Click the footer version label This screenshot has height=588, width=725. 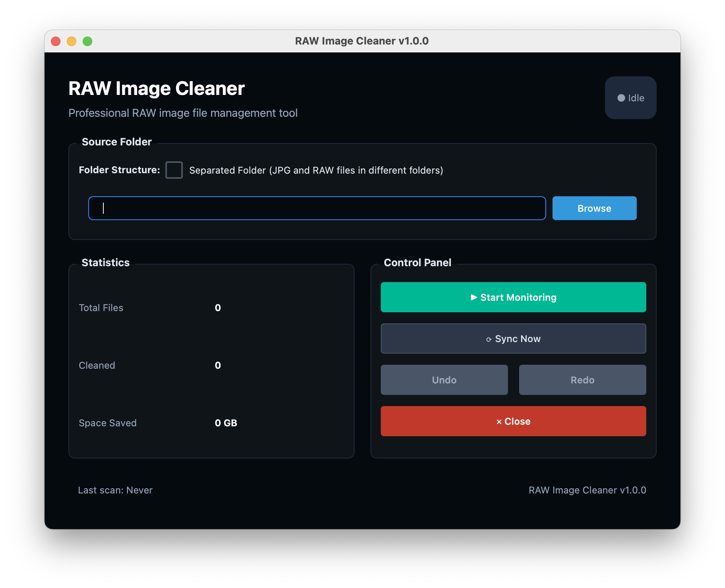[587, 490]
